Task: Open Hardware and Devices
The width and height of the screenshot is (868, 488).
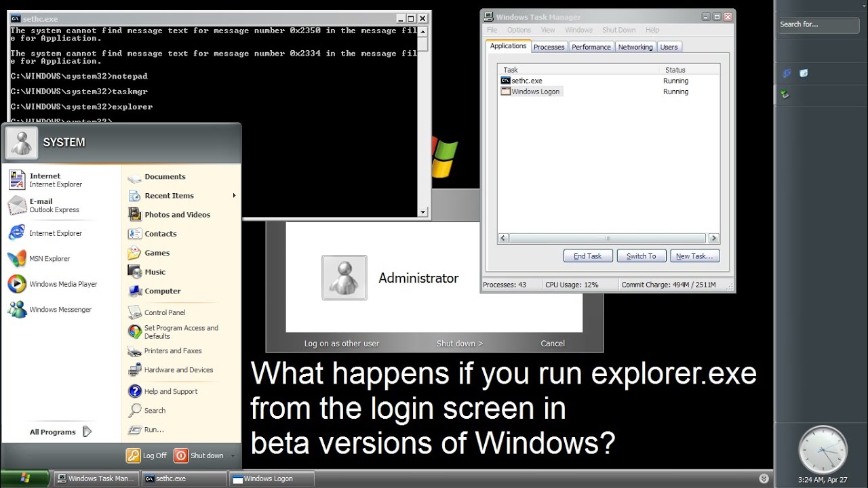Action: [x=171, y=370]
